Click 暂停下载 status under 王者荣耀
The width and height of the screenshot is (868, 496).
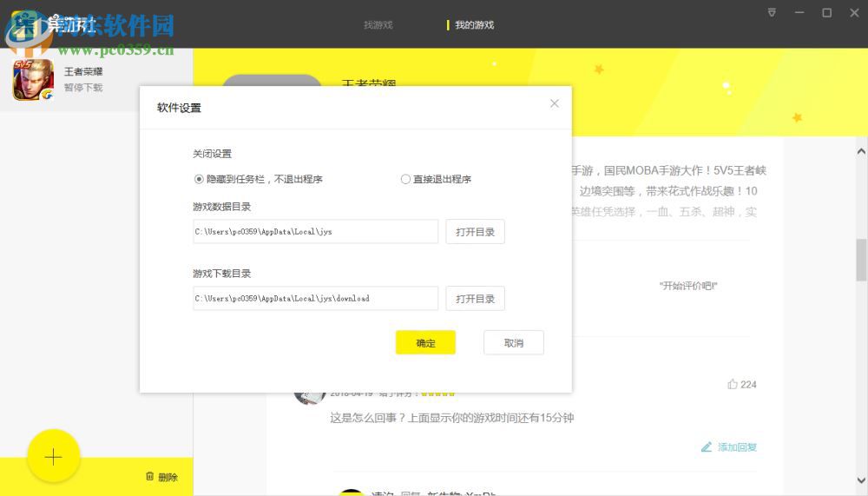point(83,88)
